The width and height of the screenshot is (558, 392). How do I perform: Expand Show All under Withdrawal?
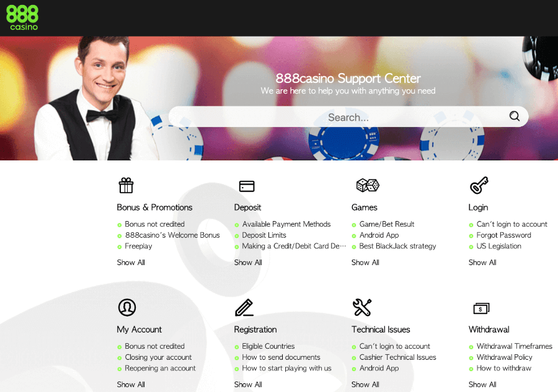click(482, 385)
